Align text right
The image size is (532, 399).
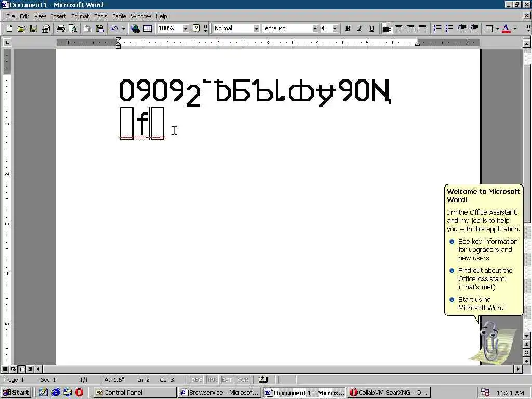tap(410, 29)
